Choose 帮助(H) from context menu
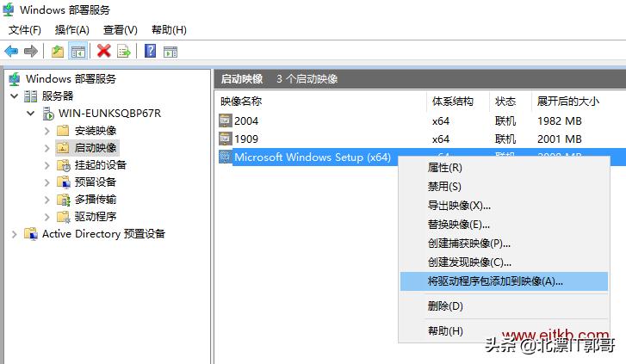Image resolution: width=626 pixels, height=364 pixels. click(x=504, y=331)
